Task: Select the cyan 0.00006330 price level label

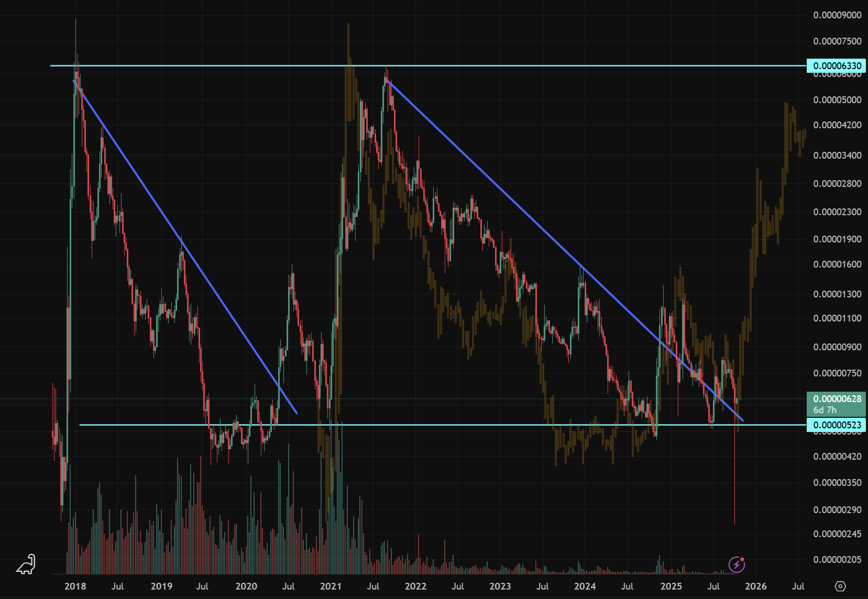Action: point(836,66)
